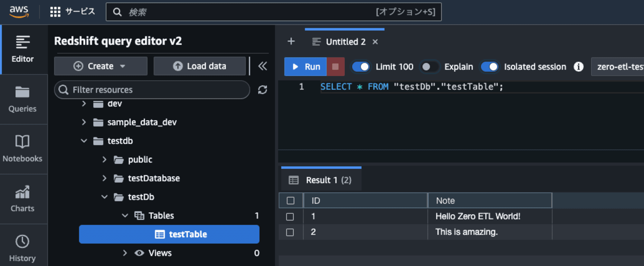Select testTable in the tree
The image size is (644, 266).
(169, 234)
